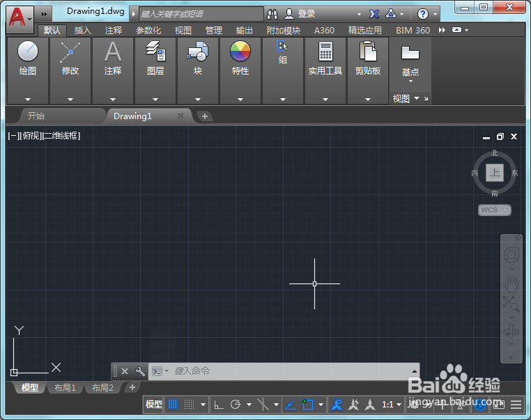Viewport: 531px width, 420px height.
Task: Click the [俯视] view control label
Action: point(31,136)
